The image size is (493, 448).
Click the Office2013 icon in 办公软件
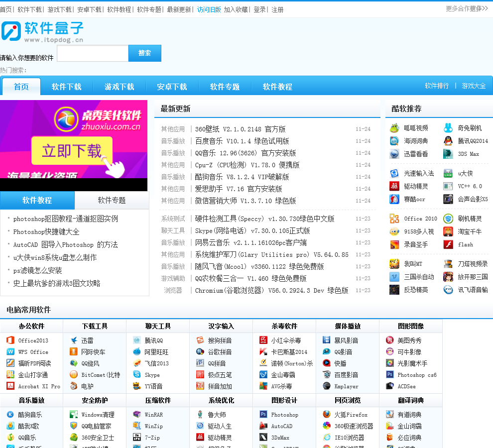pos(10,340)
